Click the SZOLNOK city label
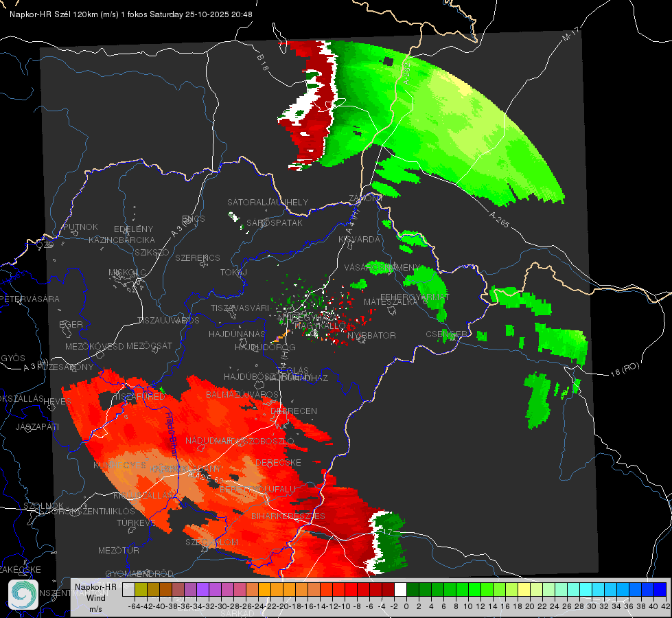Viewport: 672px width, 618px height. 43,506
